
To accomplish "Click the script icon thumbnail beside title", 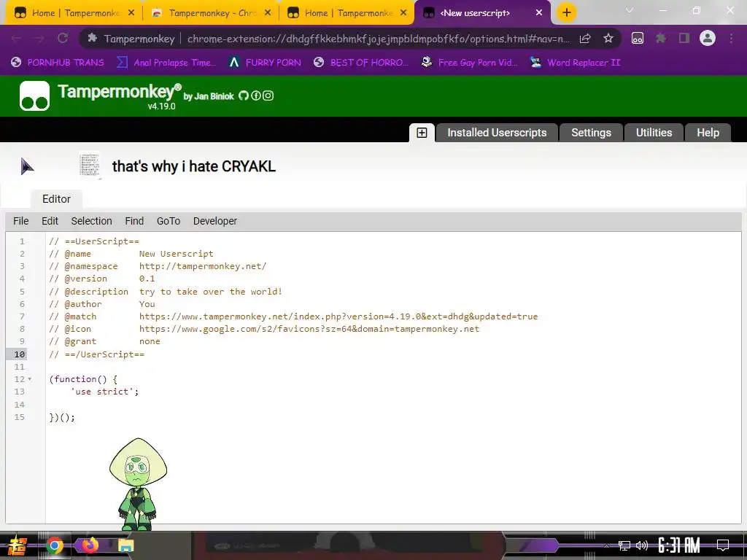I will [x=90, y=166].
